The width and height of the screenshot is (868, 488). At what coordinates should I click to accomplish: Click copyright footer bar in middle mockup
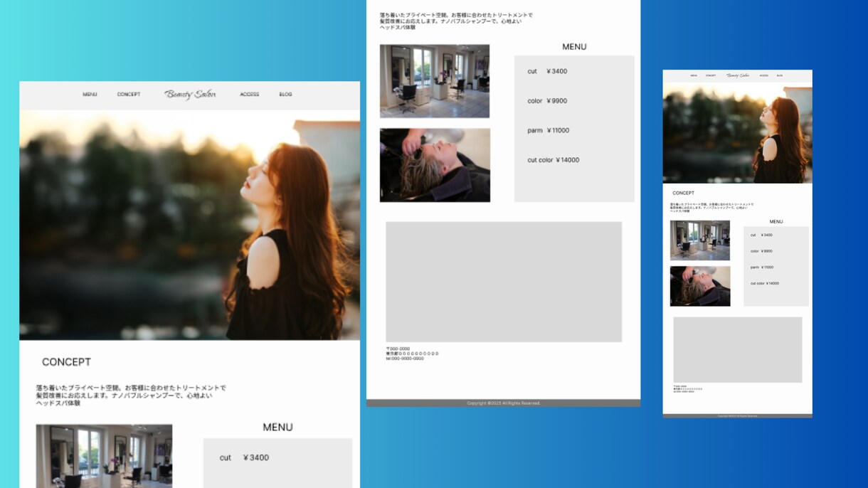[503, 403]
